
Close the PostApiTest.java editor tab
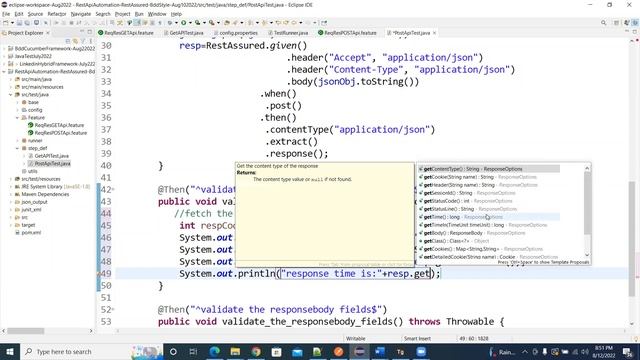pos(434,33)
